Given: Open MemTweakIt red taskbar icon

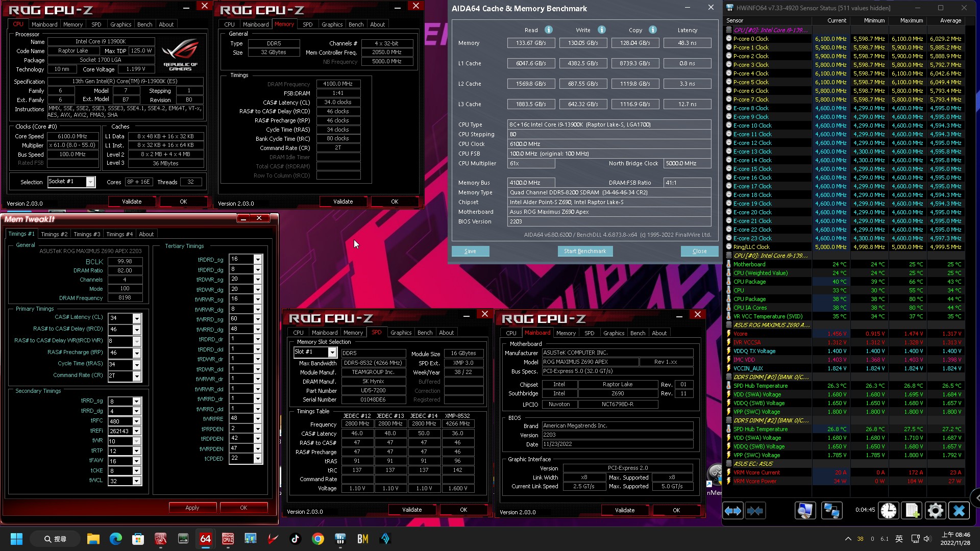Looking at the screenshot, I should [x=160, y=539].
